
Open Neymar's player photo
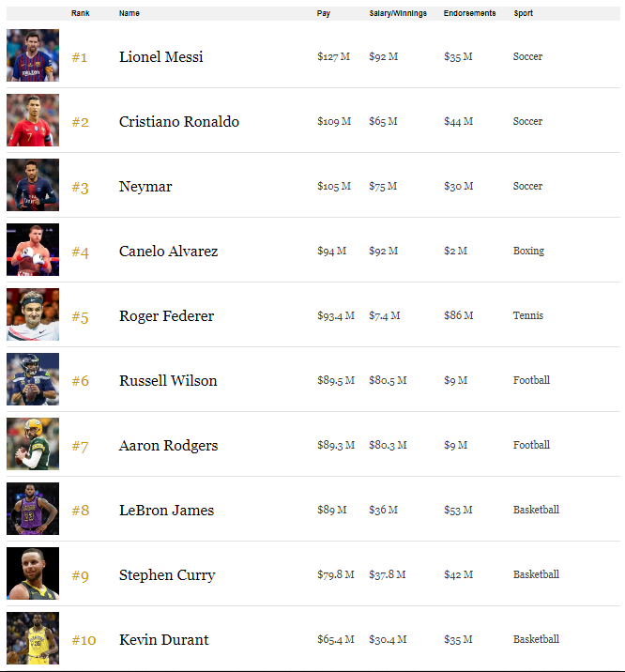click(33, 185)
